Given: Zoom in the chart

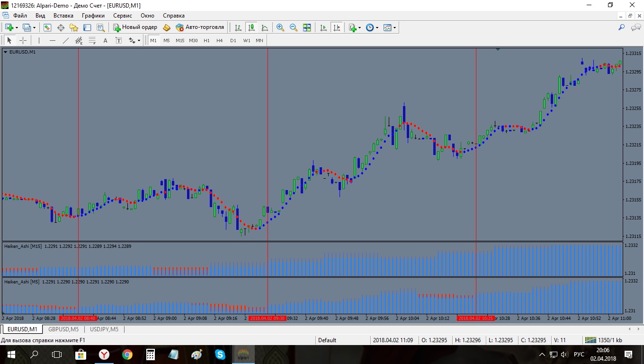Looking at the screenshot, I should (280, 27).
